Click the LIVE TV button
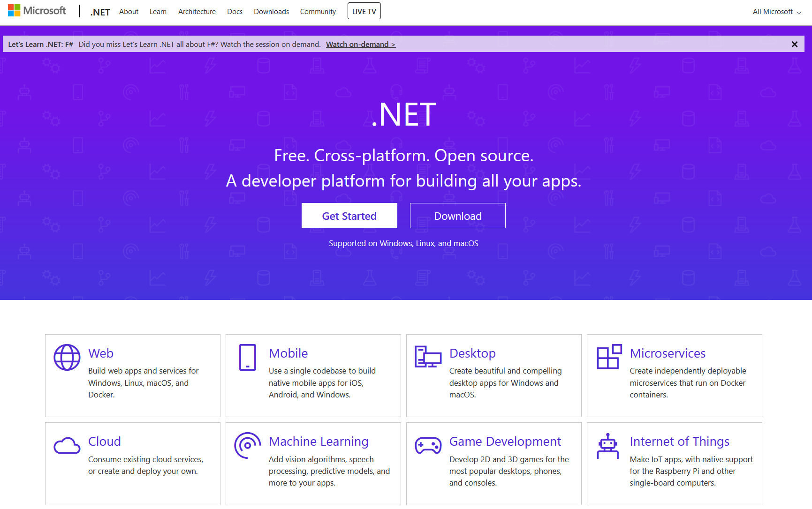Viewport: 812px width, 509px height. 364,11
